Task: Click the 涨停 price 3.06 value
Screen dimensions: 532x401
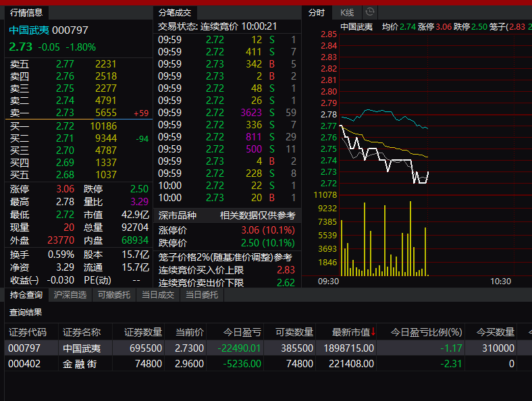Action: 65,189
